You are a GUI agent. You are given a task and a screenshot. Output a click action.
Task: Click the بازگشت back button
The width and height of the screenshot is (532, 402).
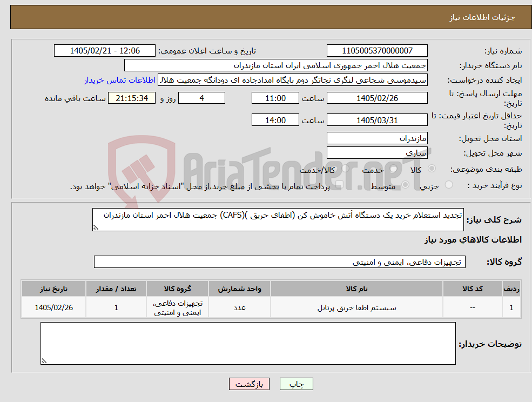pos(249,384)
